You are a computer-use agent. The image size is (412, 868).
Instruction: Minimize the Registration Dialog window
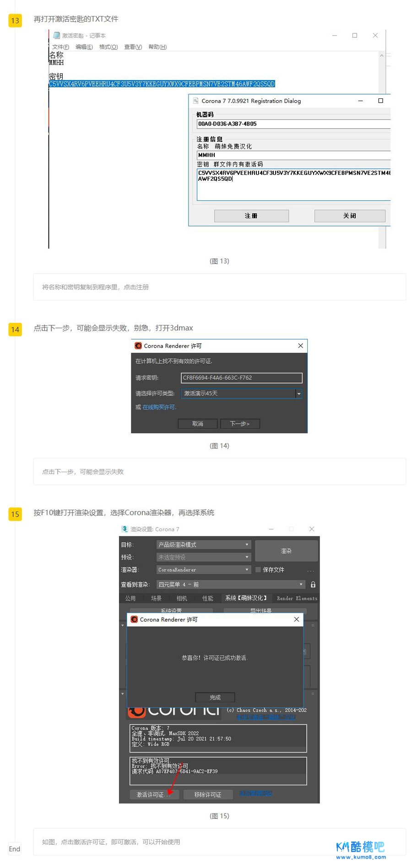click(x=360, y=101)
